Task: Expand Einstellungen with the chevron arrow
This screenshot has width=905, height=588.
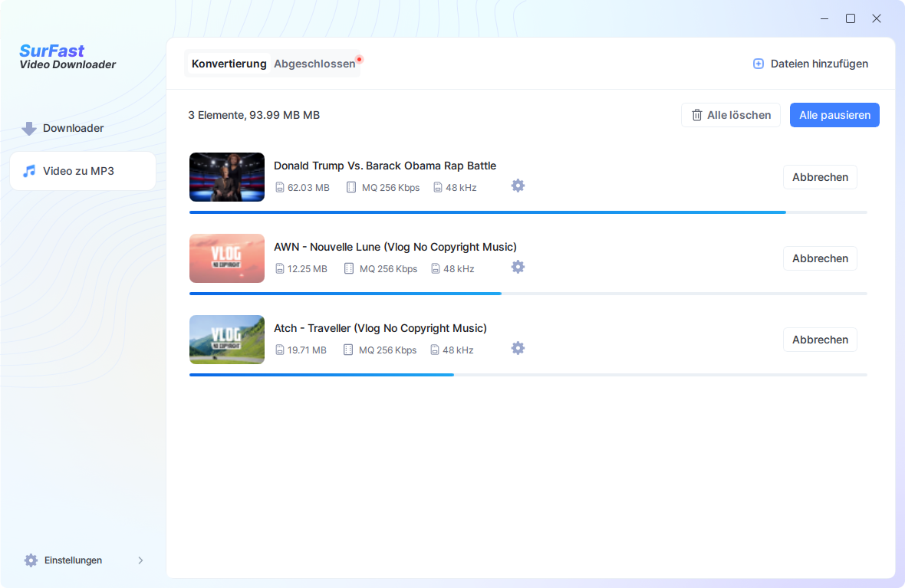Action: coord(140,560)
